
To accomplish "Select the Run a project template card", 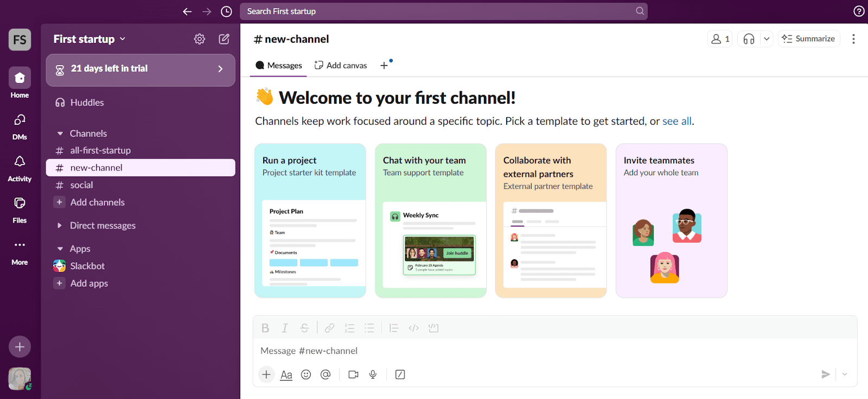I will tap(310, 220).
